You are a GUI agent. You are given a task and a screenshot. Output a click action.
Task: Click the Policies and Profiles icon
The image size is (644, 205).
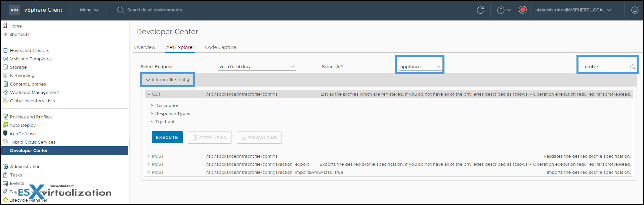tap(5, 117)
